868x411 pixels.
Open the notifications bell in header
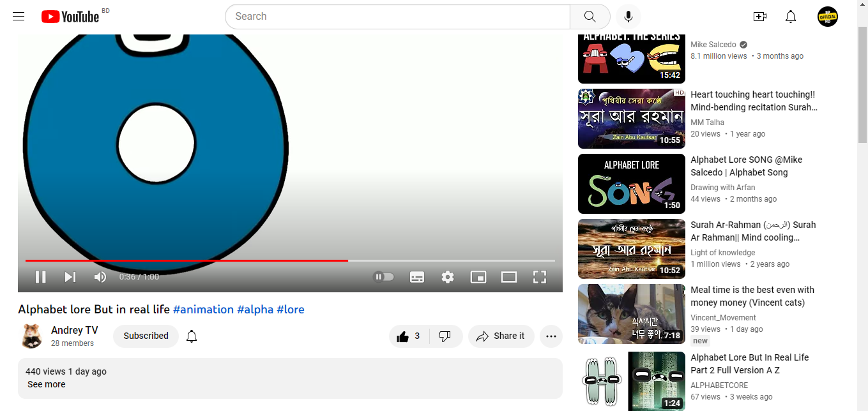point(791,17)
